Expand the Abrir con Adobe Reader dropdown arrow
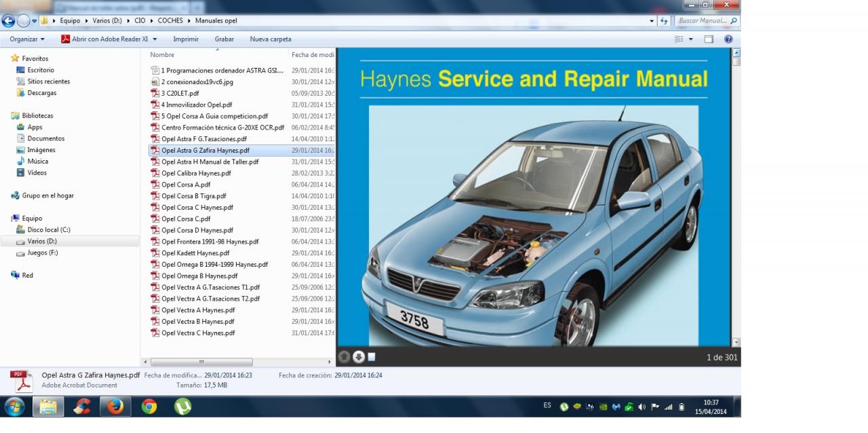Image resolution: width=868 pixels, height=433 pixels. pyautogui.click(x=155, y=39)
